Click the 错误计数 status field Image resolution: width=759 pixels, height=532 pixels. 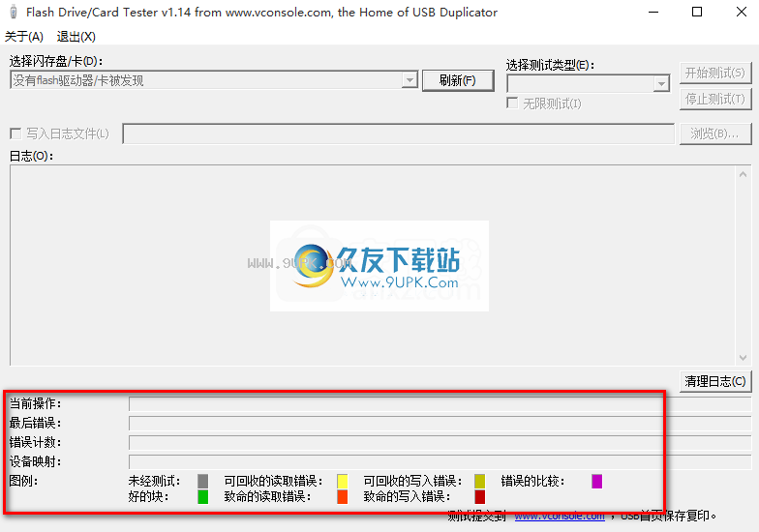pos(440,443)
